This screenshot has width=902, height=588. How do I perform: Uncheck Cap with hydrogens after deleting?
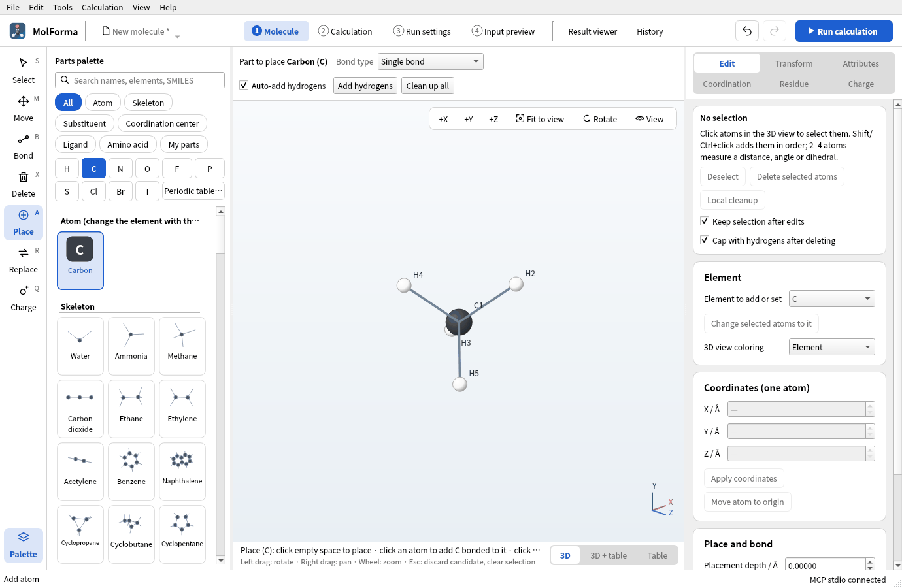pos(705,240)
